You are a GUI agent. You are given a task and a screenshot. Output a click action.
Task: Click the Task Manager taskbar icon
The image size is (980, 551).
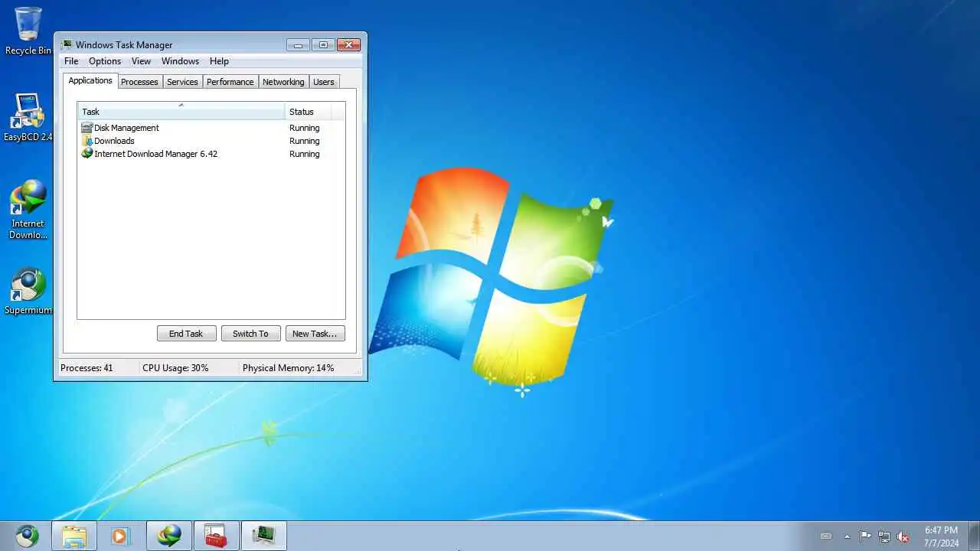pos(264,536)
